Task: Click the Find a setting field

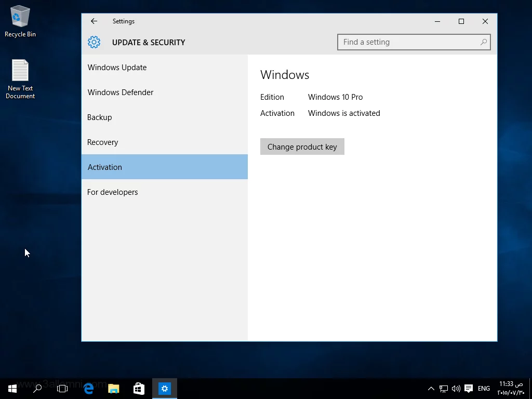Action: [x=408, y=42]
